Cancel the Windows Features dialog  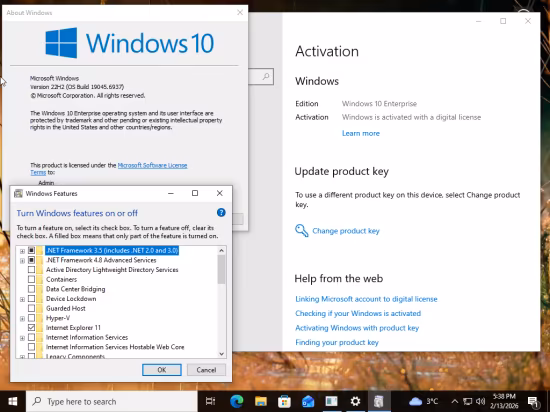(x=206, y=370)
